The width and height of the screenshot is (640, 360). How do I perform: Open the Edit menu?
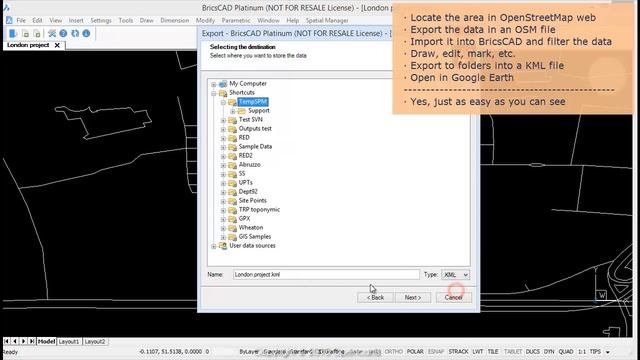37,20
